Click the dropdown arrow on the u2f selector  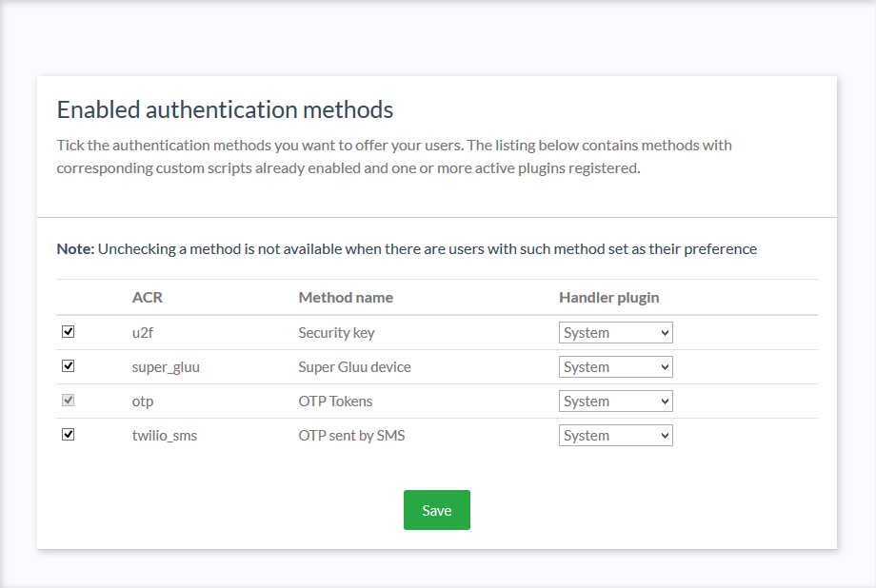point(664,332)
